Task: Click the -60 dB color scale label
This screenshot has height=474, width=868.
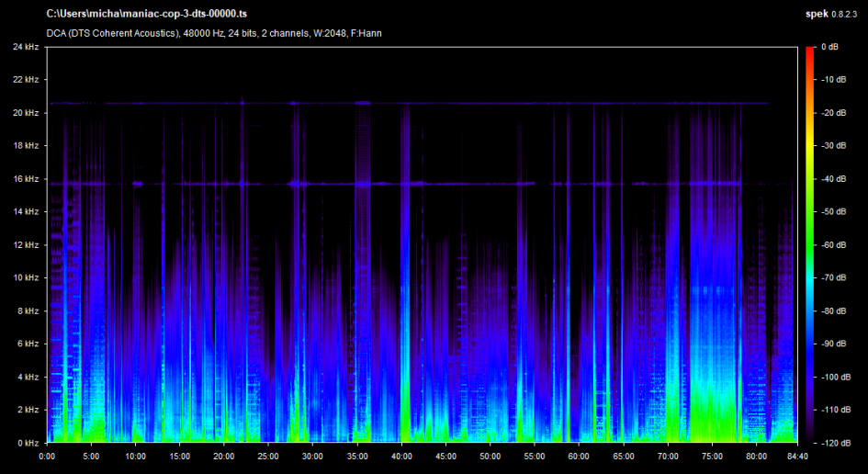Action: 834,244
